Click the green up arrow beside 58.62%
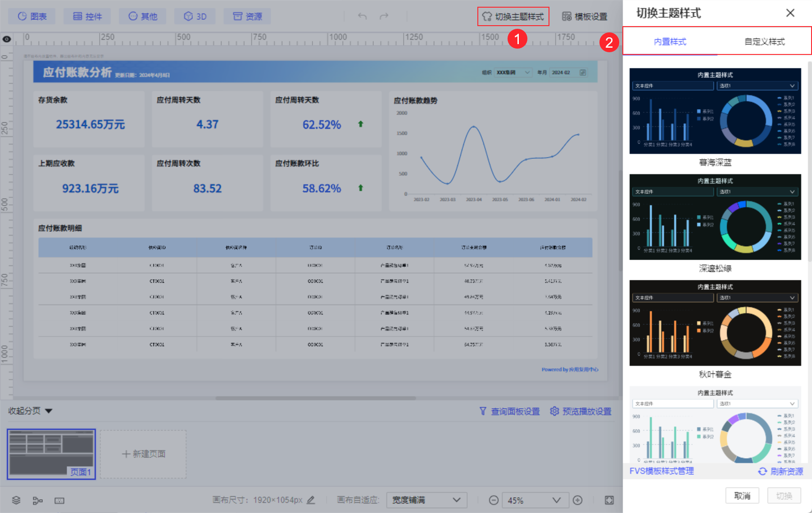 [x=360, y=188]
